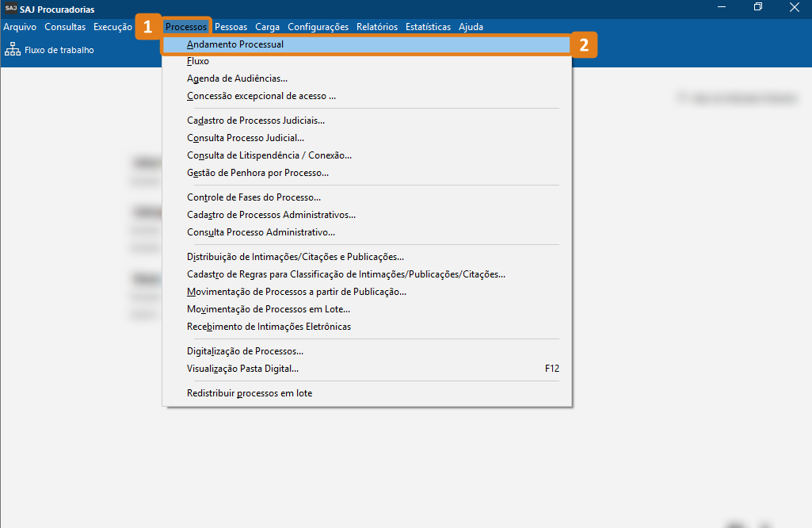Open the Execução menu
Screen dimensions: 812x528
[112, 27]
